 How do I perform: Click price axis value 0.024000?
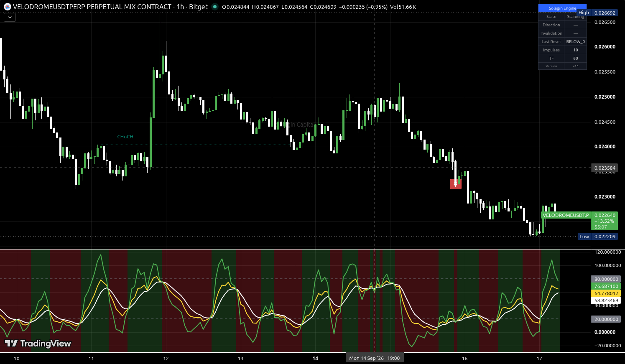coord(605,147)
